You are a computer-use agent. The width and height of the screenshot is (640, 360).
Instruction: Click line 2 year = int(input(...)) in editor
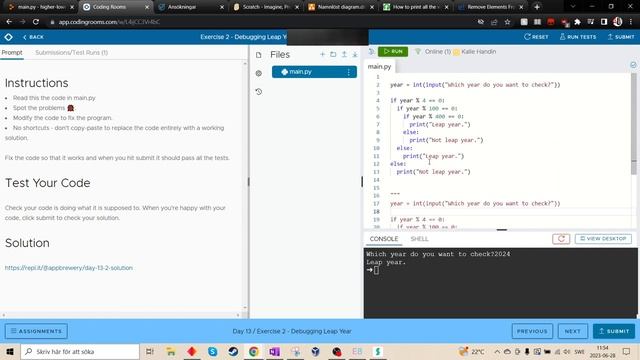(x=475, y=85)
